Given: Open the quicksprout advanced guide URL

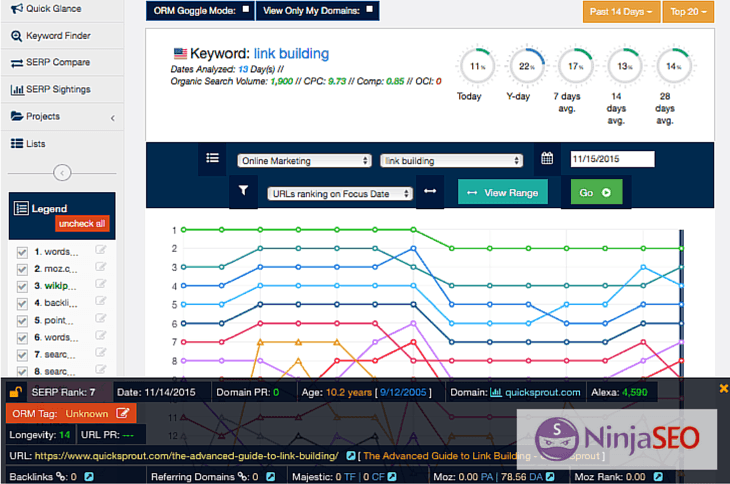Looking at the screenshot, I should coord(187,456).
